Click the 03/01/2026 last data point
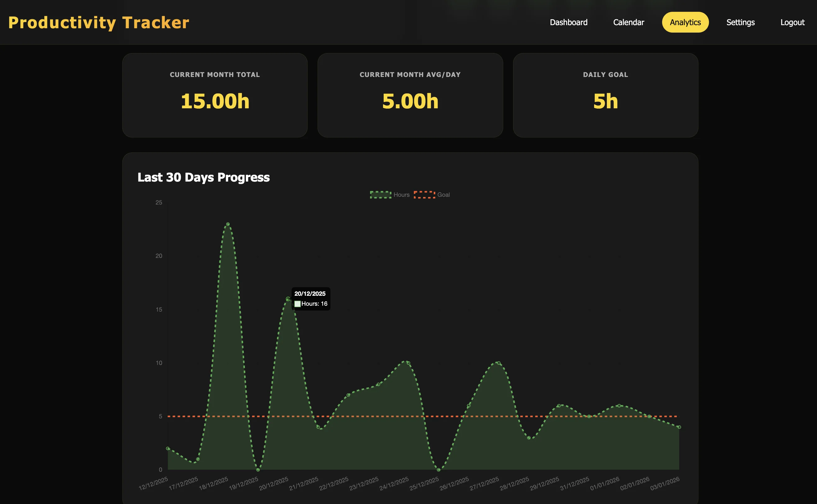This screenshot has width=817, height=504. pos(679,427)
